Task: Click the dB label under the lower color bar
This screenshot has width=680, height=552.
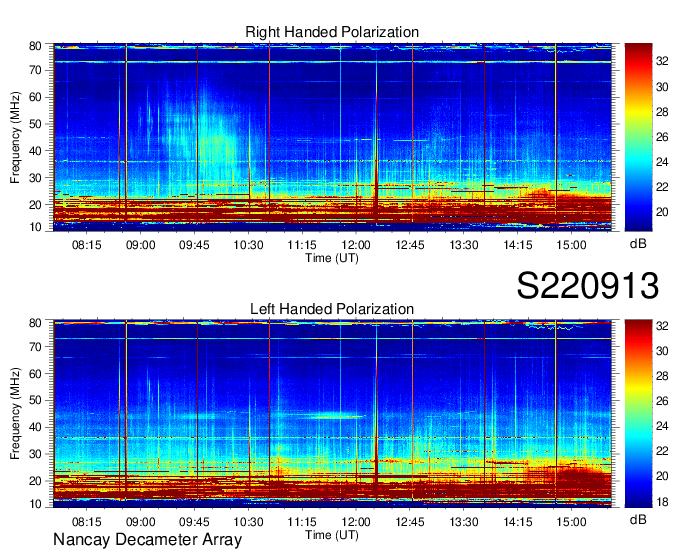Action: tap(638, 519)
